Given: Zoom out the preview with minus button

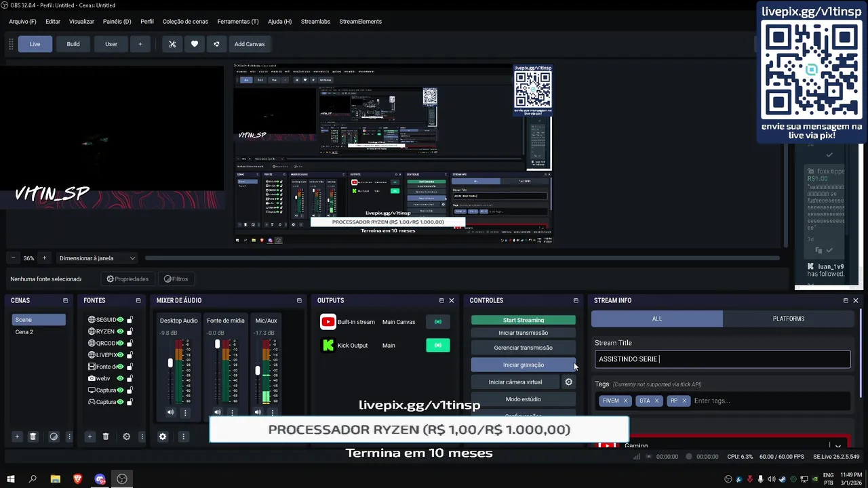Looking at the screenshot, I should click(x=13, y=258).
